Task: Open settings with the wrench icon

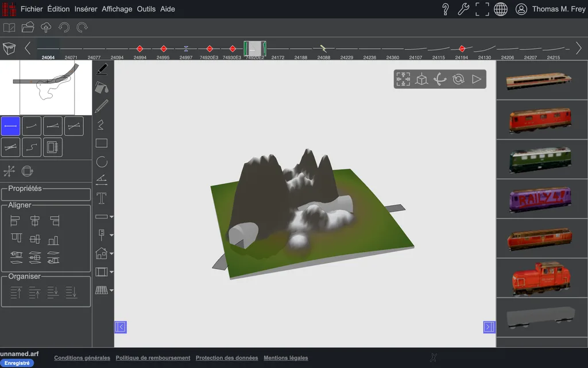Action: tap(463, 9)
